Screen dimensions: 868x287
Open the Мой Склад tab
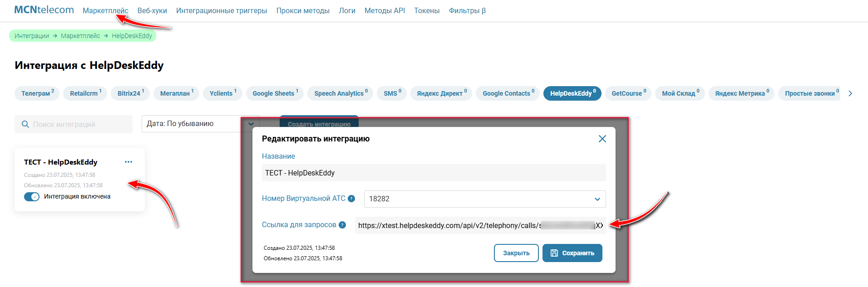click(x=680, y=93)
